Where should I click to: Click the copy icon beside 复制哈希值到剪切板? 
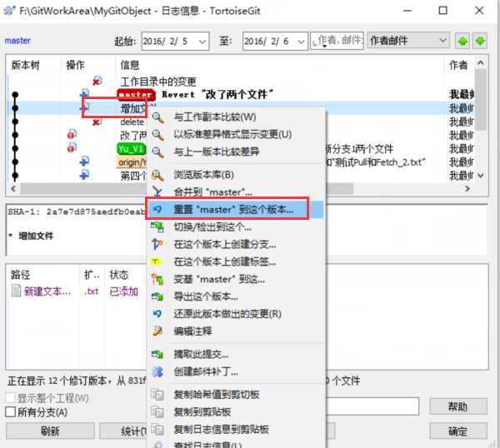pyautogui.click(x=157, y=395)
